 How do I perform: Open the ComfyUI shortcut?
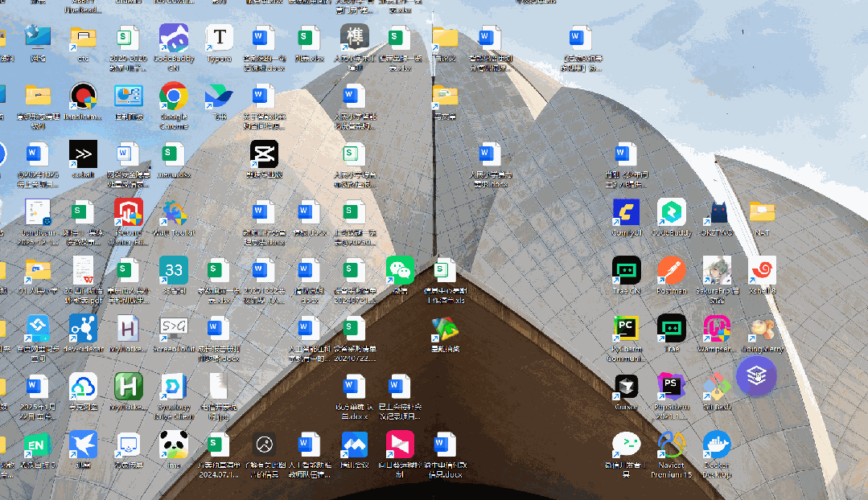click(626, 213)
